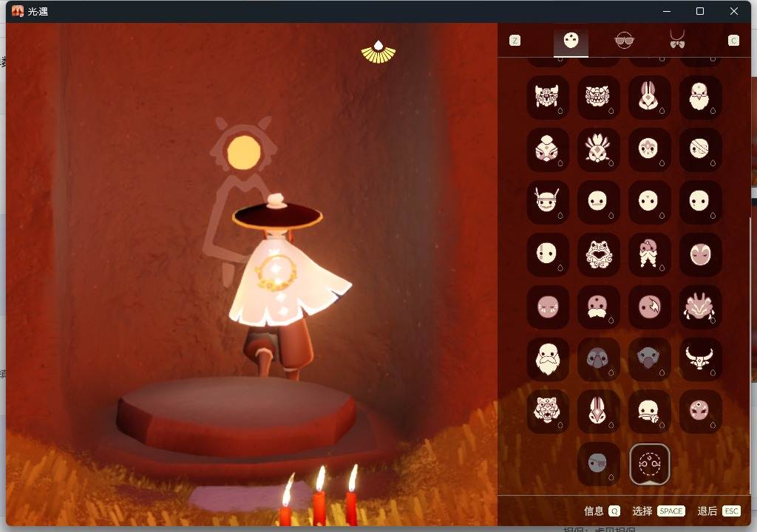The height and width of the screenshot is (532, 757).
Task: Choose the smiling mask with antler headband
Action: [x=548, y=201]
